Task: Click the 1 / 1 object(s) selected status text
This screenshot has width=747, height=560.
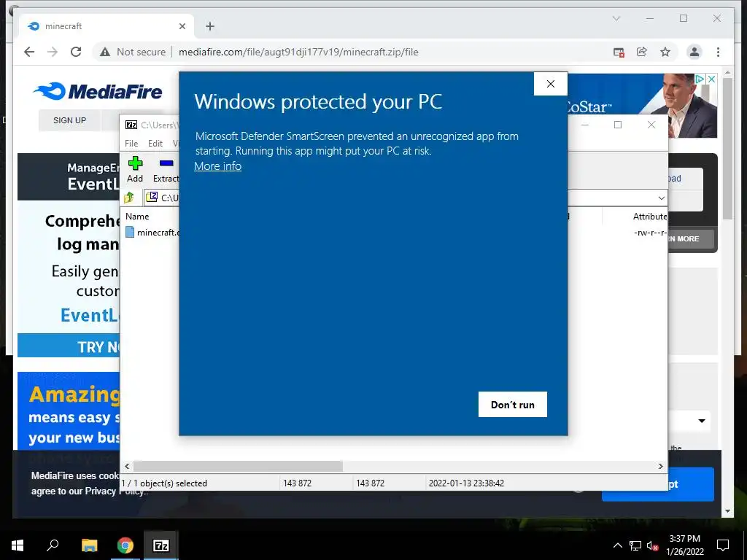Action: coord(164,483)
